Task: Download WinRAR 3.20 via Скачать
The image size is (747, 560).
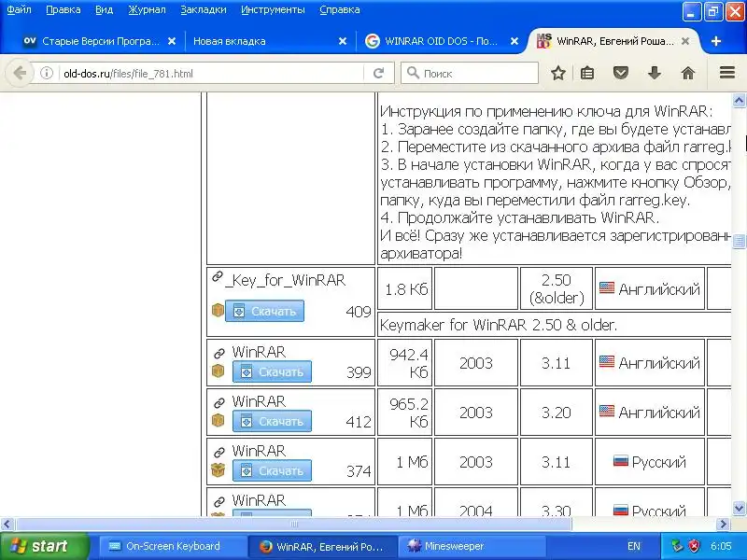Action: 272,421
